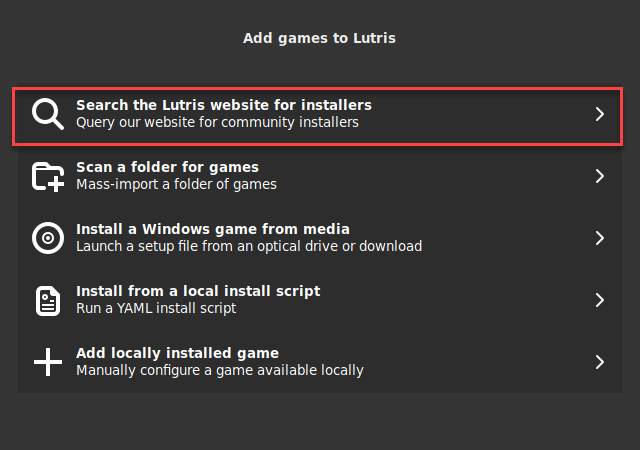Click "Run a YAML install script" description
The image size is (640, 450).
tap(156, 308)
